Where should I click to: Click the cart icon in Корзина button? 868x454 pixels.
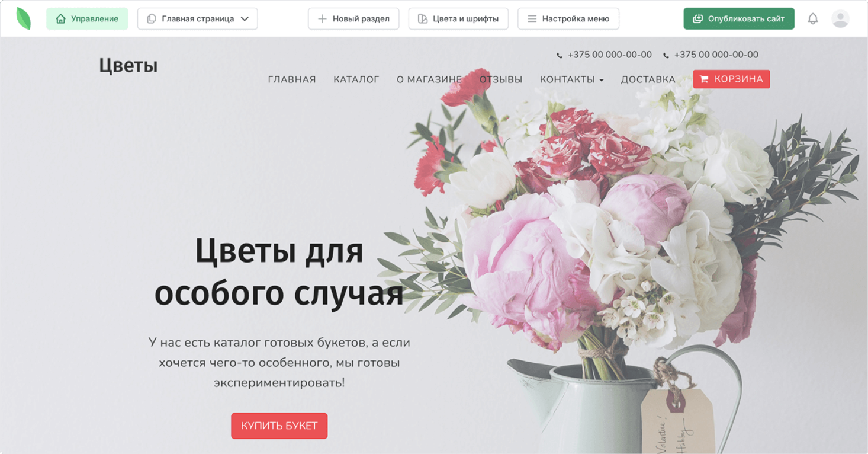704,79
